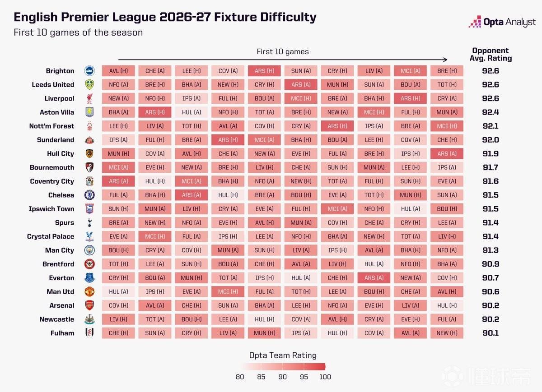
Task: Select Man Utd's MCI (H) fixture cell
Action: point(228,291)
